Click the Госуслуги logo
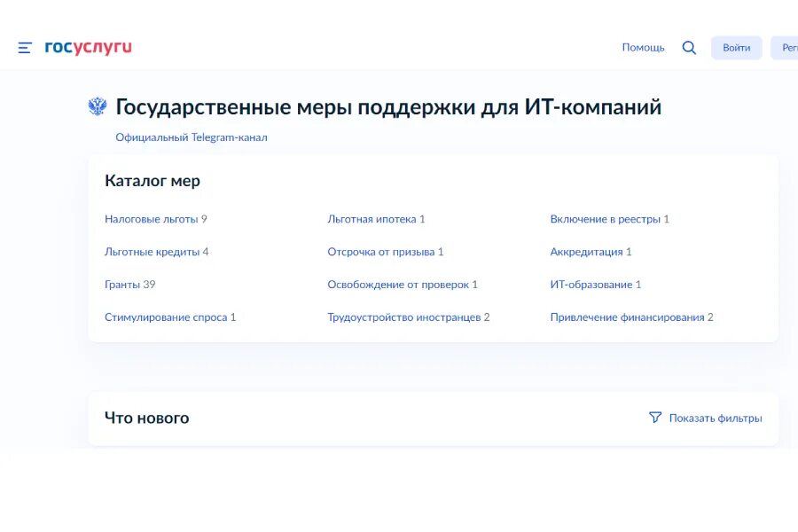This screenshot has width=798, height=532. click(x=88, y=47)
